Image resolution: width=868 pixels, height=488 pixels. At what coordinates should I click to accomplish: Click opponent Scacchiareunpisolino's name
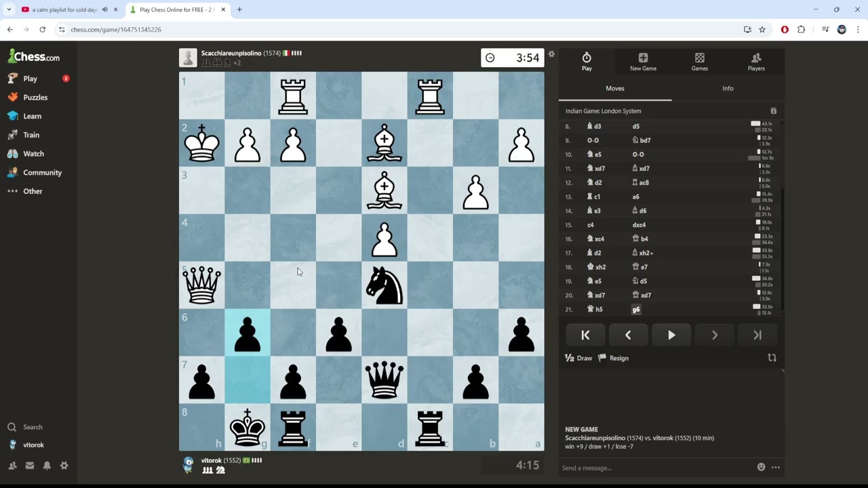[231, 53]
